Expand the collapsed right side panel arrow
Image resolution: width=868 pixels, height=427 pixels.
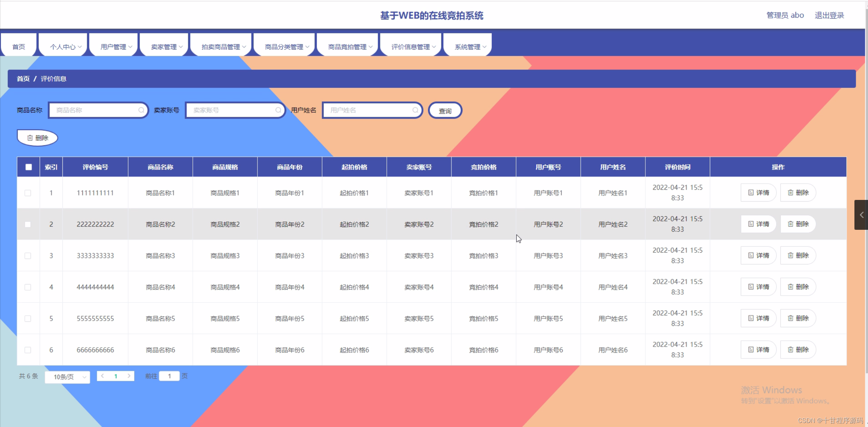(x=861, y=215)
